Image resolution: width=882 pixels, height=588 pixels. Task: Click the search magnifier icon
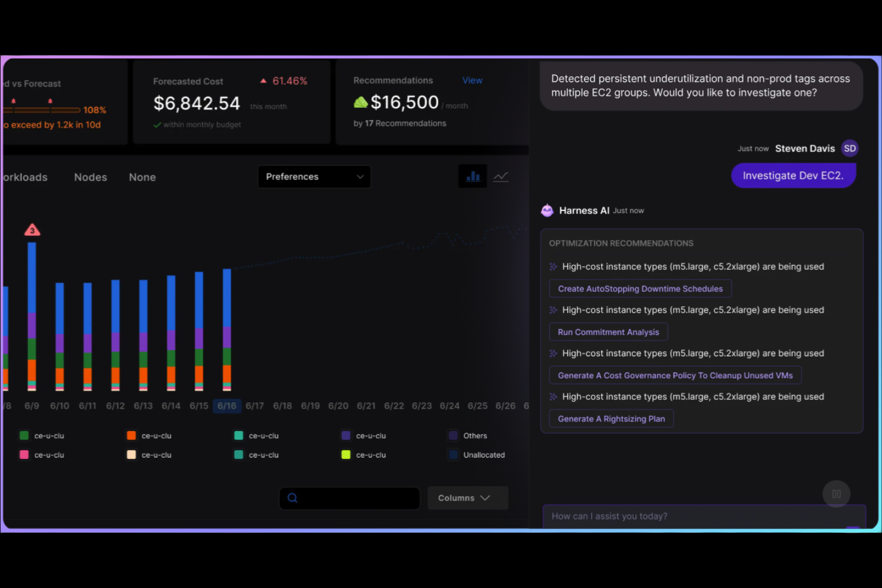pyautogui.click(x=292, y=497)
